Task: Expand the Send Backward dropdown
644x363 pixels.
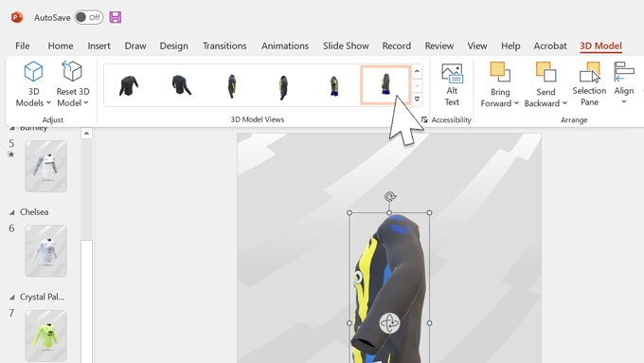Action: (x=564, y=103)
